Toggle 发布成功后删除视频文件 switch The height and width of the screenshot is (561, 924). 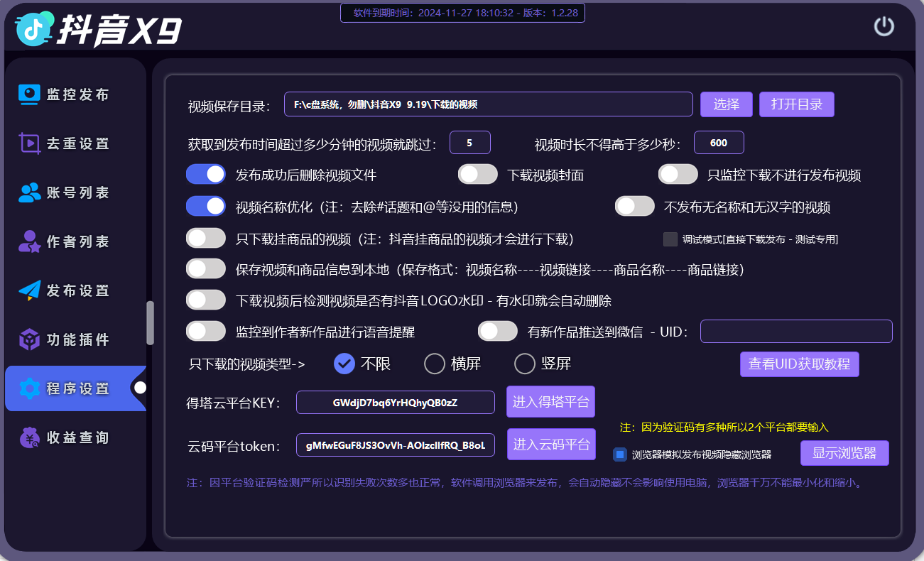tap(206, 174)
